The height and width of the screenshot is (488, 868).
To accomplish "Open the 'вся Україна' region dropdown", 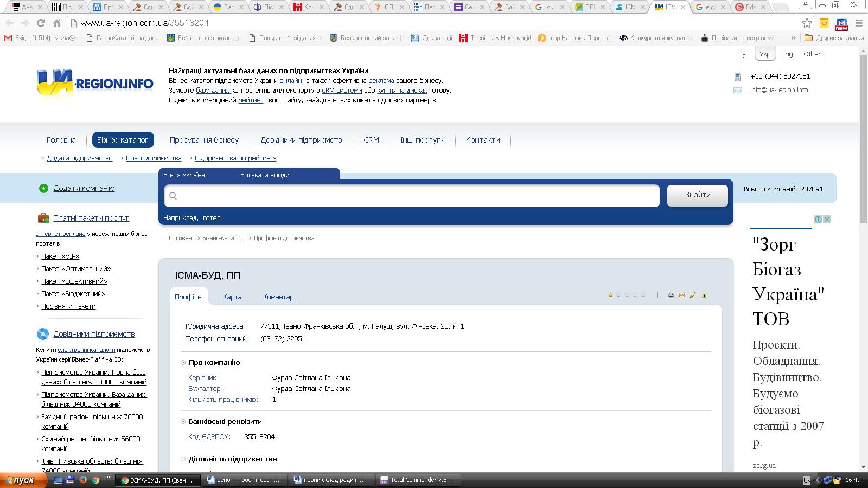I will coord(184,175).
